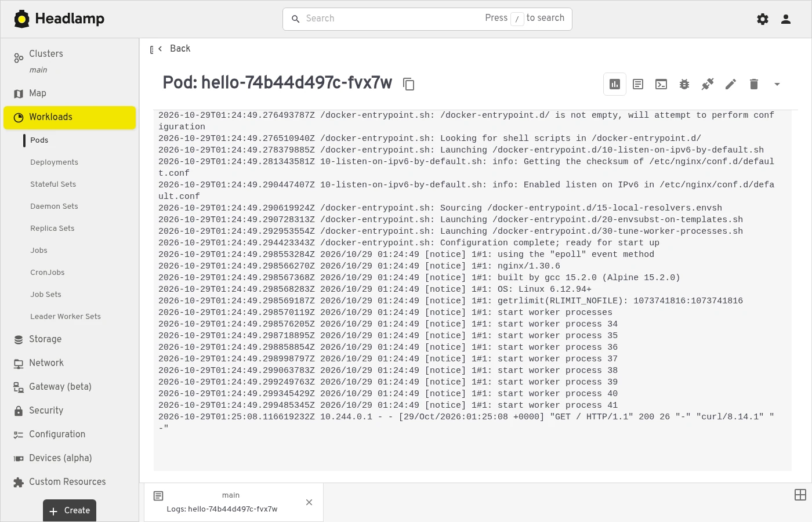Start port forward plug icon

(x=708, y=84)
